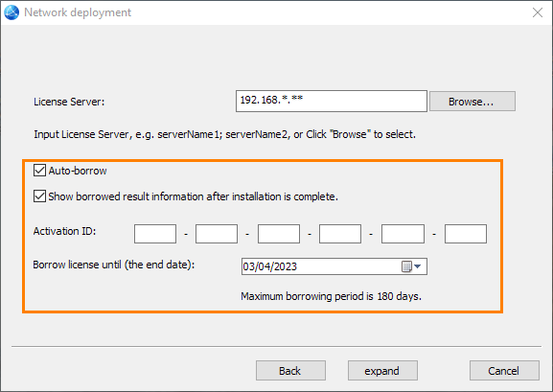Click the Browse... button

(472, 102)
